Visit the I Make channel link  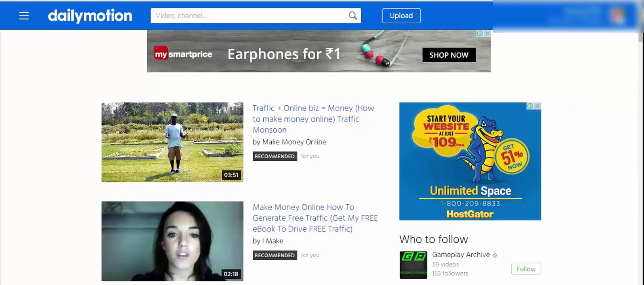272,241
